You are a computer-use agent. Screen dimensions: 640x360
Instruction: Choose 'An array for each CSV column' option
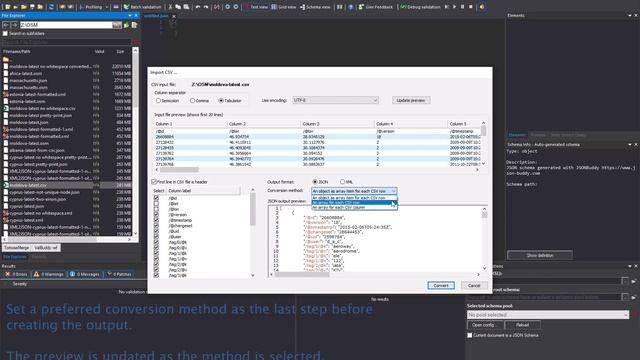tap(354, 207)
